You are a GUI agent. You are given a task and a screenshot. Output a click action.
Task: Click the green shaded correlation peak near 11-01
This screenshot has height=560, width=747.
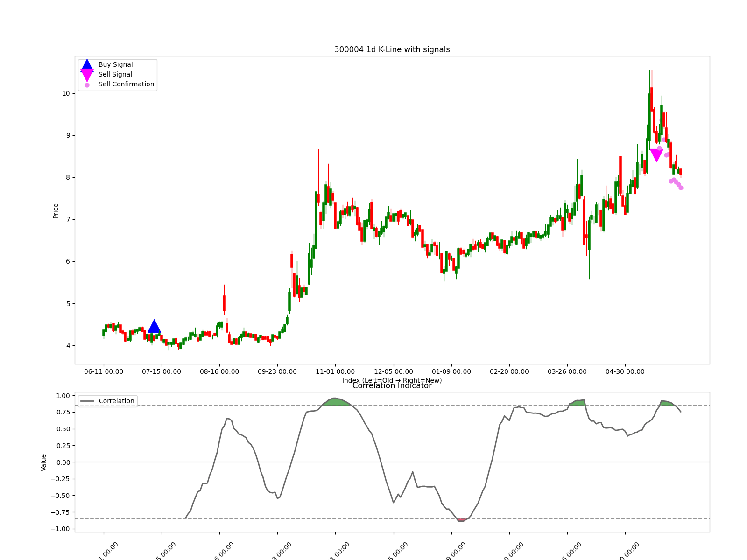click(x=335, y=402)
